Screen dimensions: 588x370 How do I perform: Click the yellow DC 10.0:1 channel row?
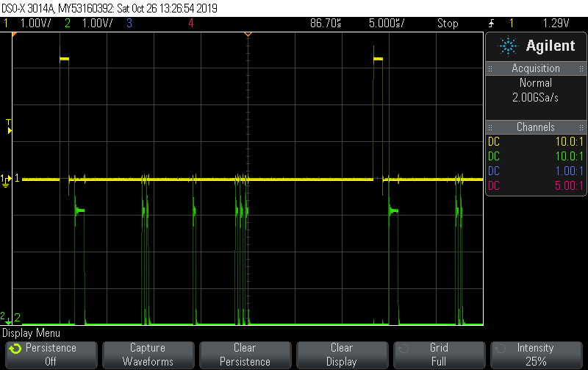(536, 141)
